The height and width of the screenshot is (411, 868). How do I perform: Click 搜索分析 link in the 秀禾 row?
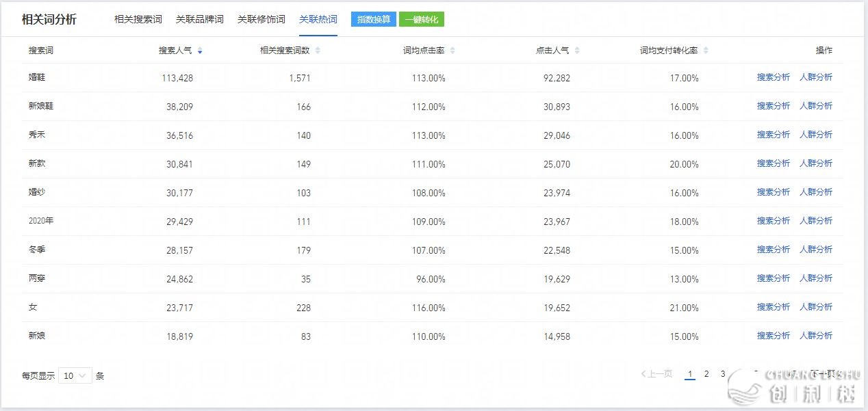click(x=773, y=135)
